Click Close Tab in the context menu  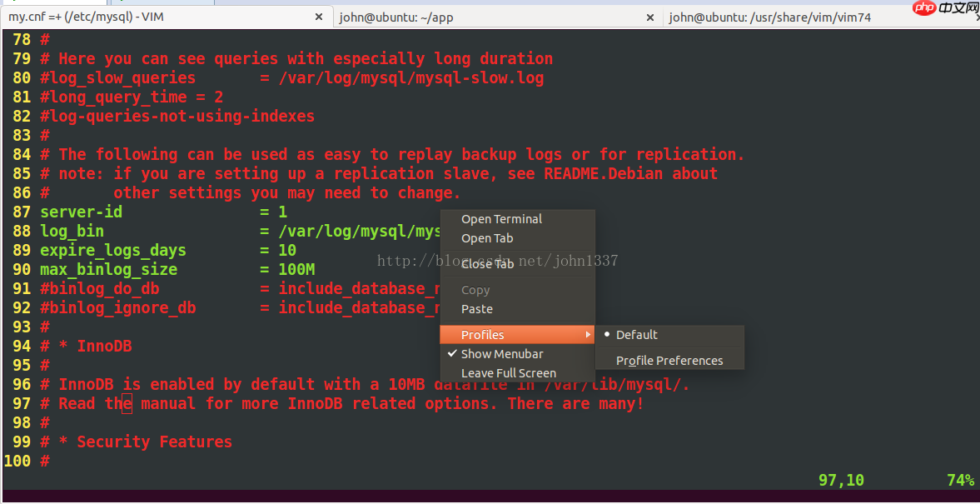pos(487,263)
